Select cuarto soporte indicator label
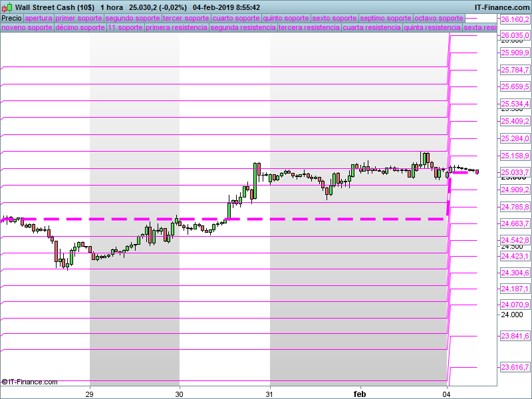The image size is (532, 399). click(236, 19)
